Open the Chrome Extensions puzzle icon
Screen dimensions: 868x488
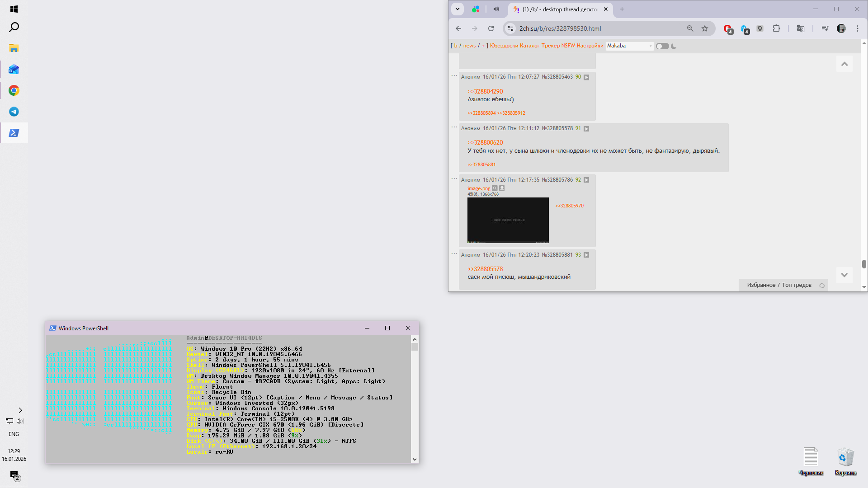point(776,28)
